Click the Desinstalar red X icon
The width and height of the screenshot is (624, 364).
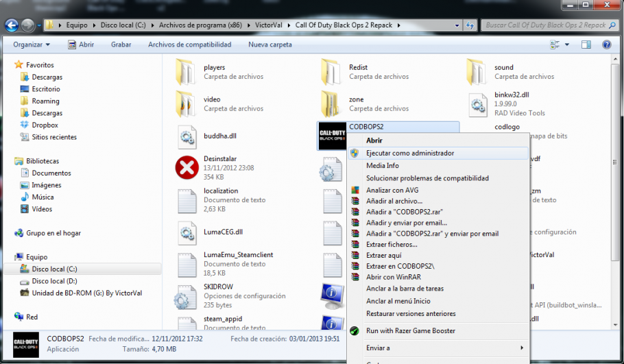pos(187,167)
